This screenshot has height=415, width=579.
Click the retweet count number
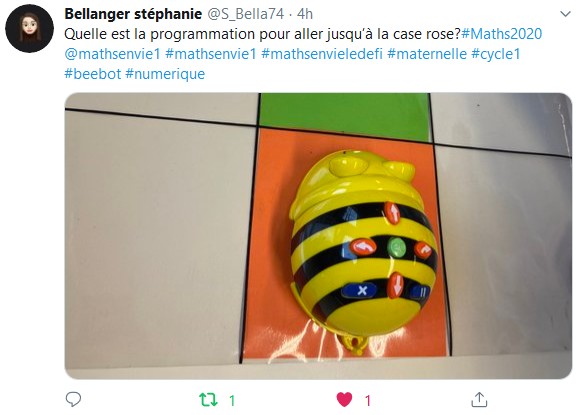pos(232,401)
